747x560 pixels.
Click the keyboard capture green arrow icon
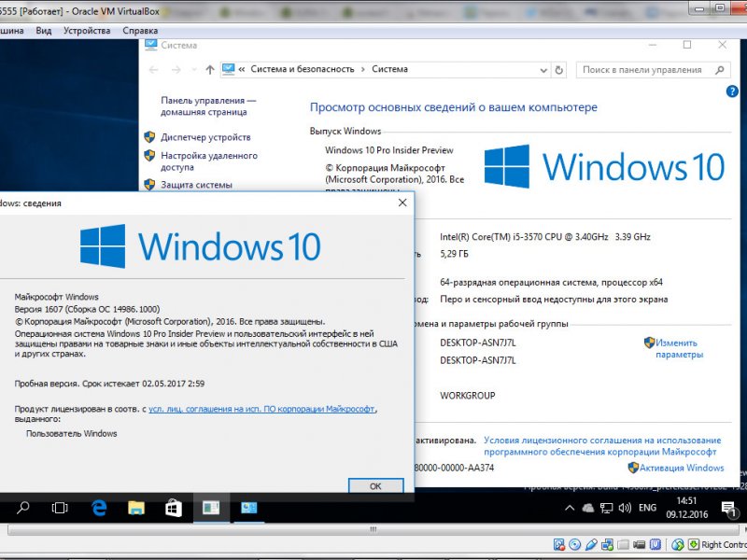point(694,544)
